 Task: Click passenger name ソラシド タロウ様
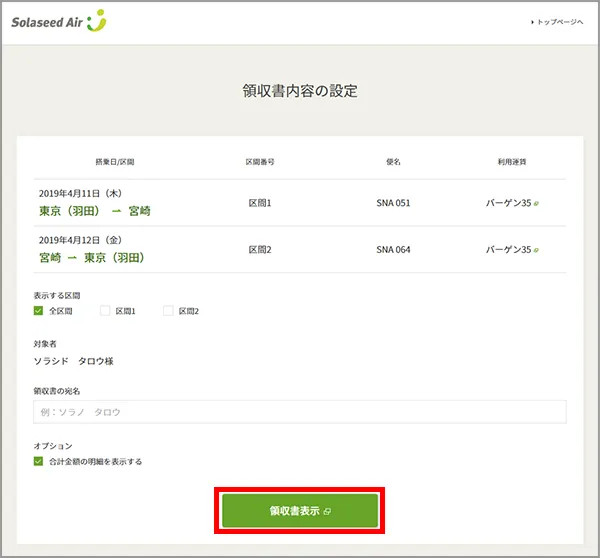(x=74, y=361)
